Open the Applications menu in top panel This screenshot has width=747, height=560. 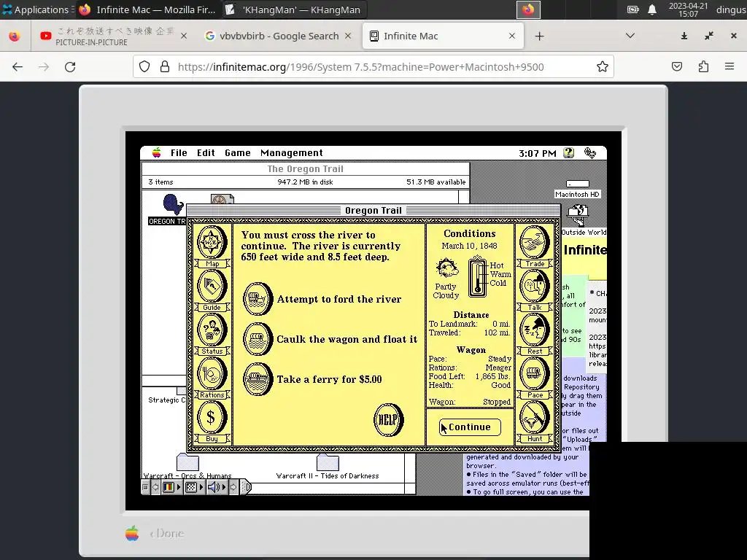point(36,9)
